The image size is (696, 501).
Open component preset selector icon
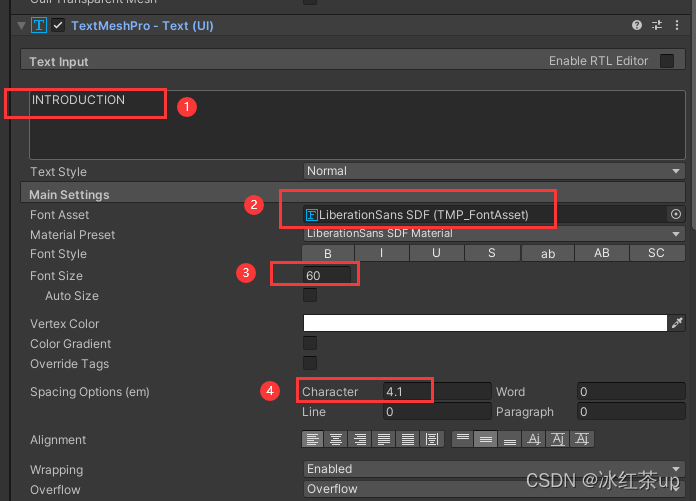[x=657, y=25]
